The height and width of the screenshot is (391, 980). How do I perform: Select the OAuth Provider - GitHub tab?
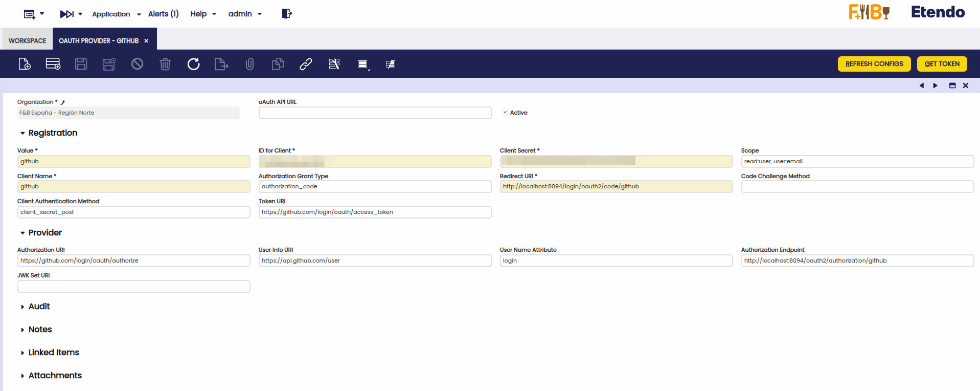pyautogui.click(x=99, y=40)
